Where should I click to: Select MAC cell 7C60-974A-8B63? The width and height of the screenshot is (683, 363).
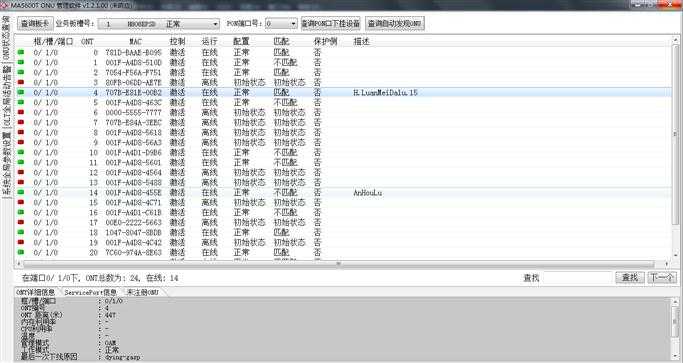(x=133, y=253)
